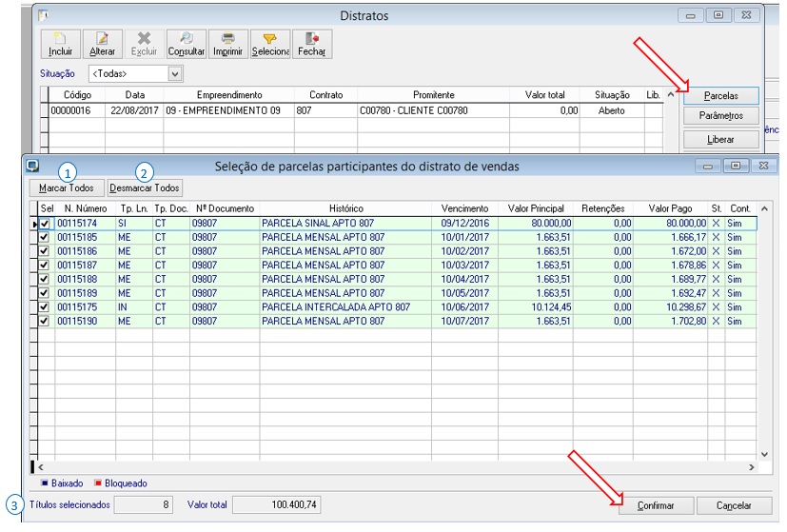Click the Incluir toolbar button
Screen dimensions: 787x532
60,44
